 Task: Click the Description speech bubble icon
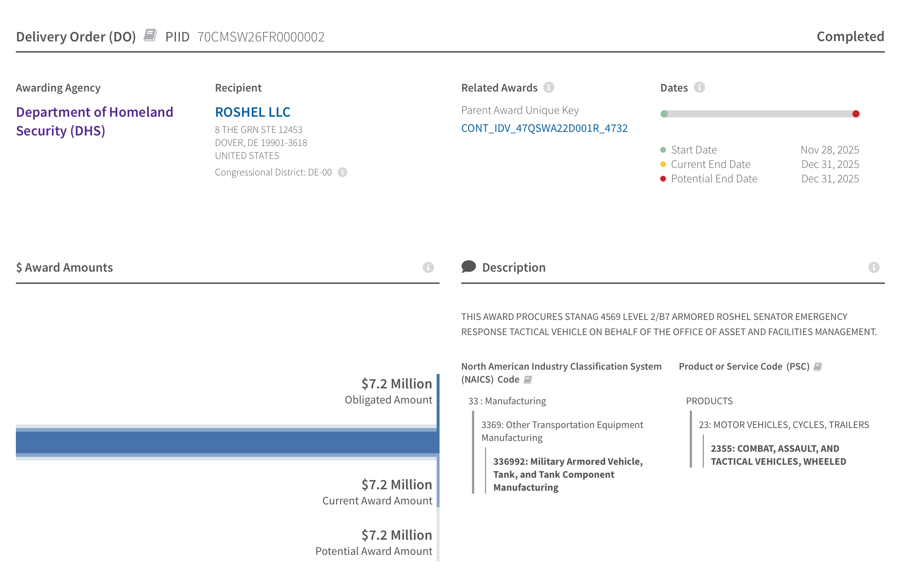click(468, 267)
